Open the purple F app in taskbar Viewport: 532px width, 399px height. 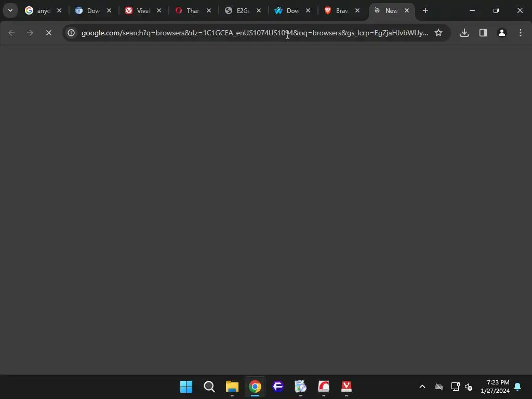click(x=278, y=387)
